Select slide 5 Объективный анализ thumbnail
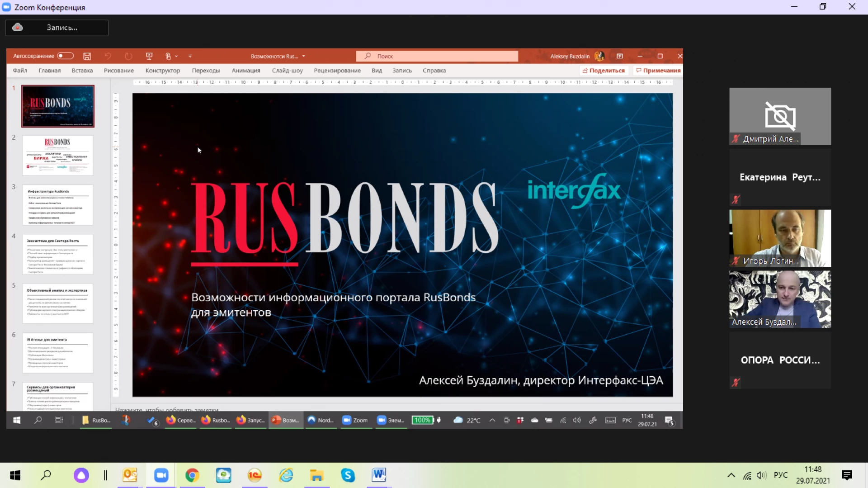The image size is (868, 488). [58, 303]
